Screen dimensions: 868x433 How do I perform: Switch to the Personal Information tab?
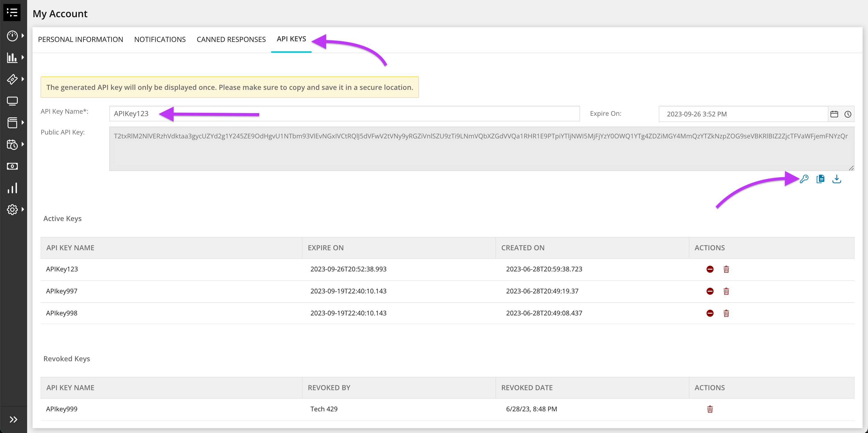pos(80,40)
